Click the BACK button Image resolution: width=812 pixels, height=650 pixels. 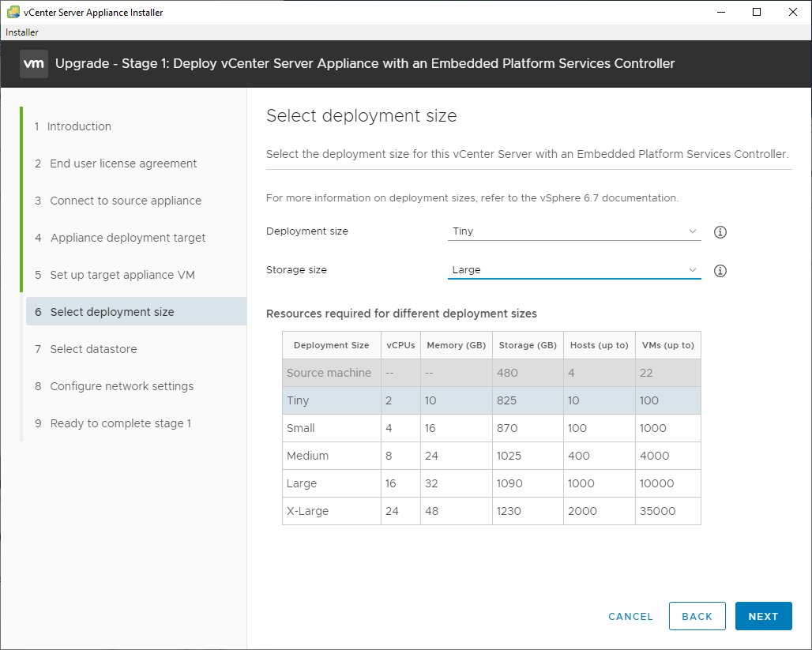[x=697, y=616]
